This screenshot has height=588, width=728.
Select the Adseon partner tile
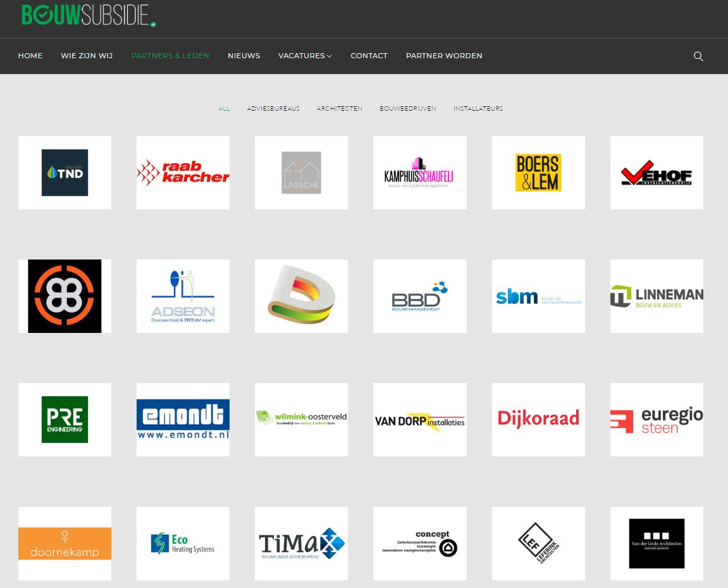183,296
